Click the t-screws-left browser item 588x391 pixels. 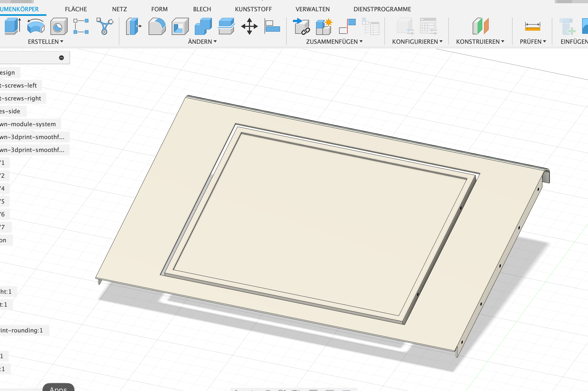pyautogui.click(x=19, y=85)
